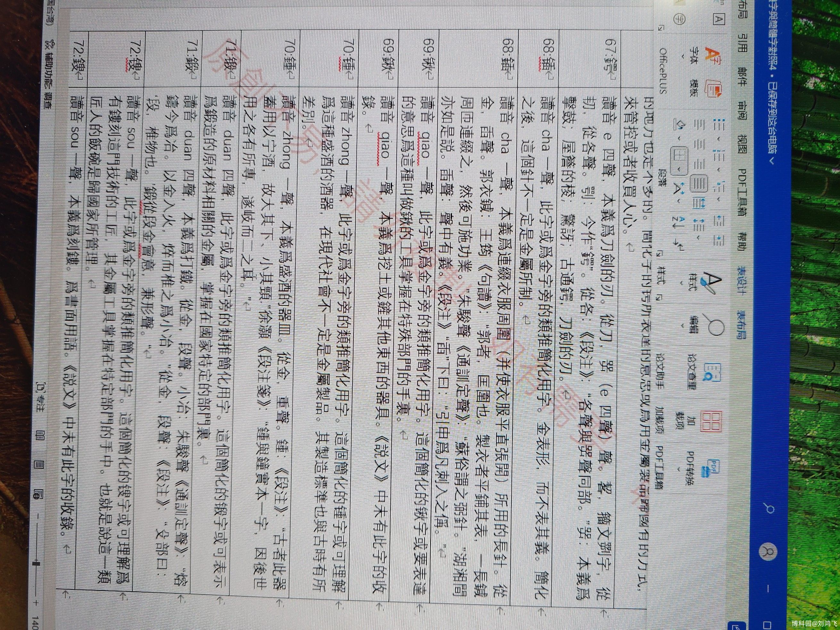Click the zoom slider handle

(37, 565)
